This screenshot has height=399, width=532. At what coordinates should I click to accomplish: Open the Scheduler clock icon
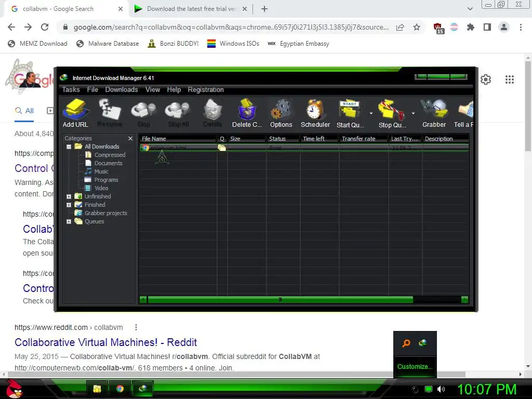315,113
